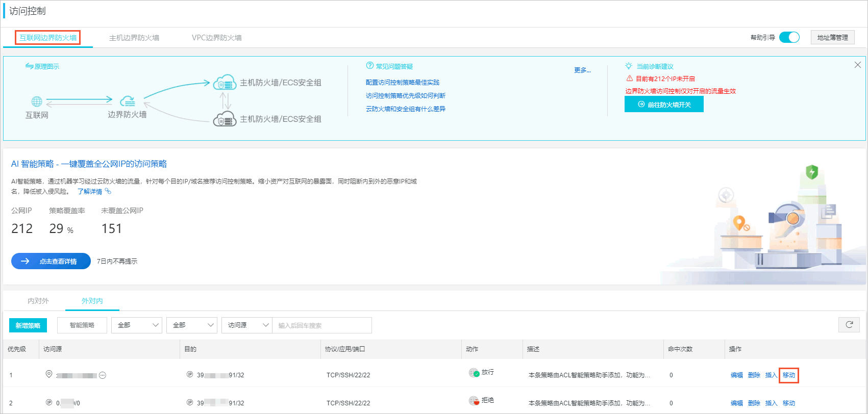Click the refresh list icon
This screenshot has height=414, width=868.
tap(849, 325)
